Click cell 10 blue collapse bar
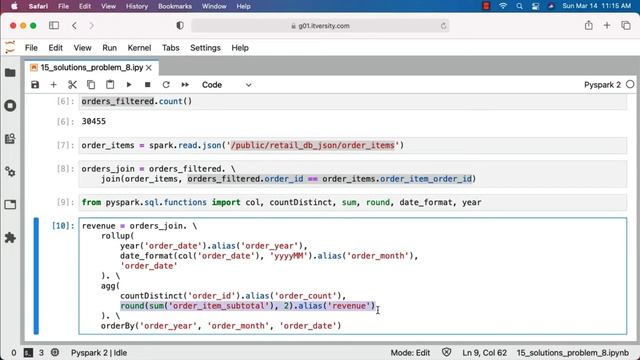Viewport: 640px width, 360px height. click(36, 276)
